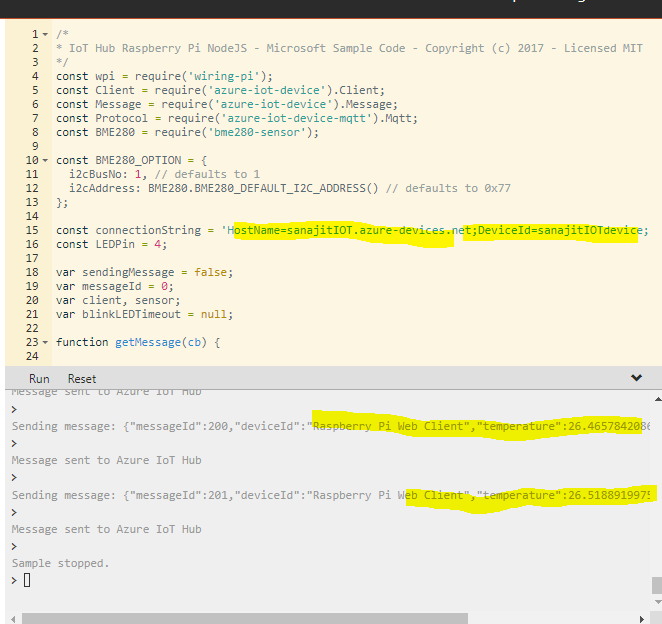Click the console scroll-down arrow
Viewport: 662px width, 624px height.
pyautogui.click(x=657, y=602)
